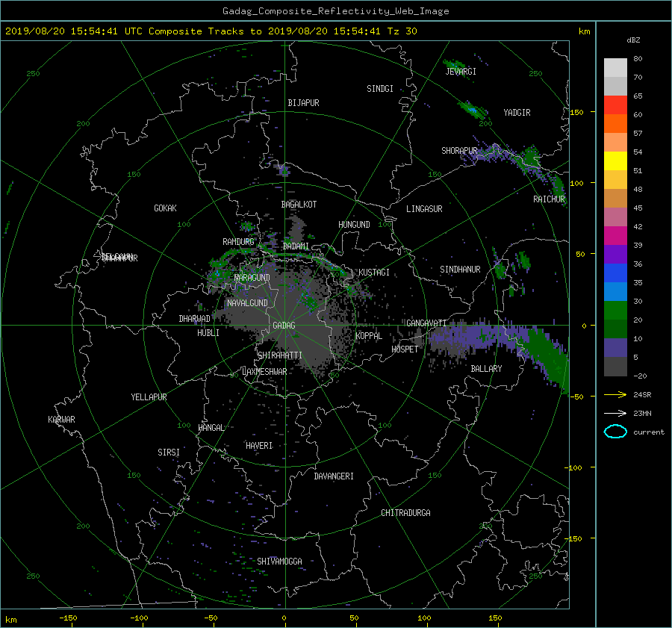Pick the violet 36-39 dBZ color band
This screenshot has width=672, height=628.
pyautogui.click(x=615, y=255)
